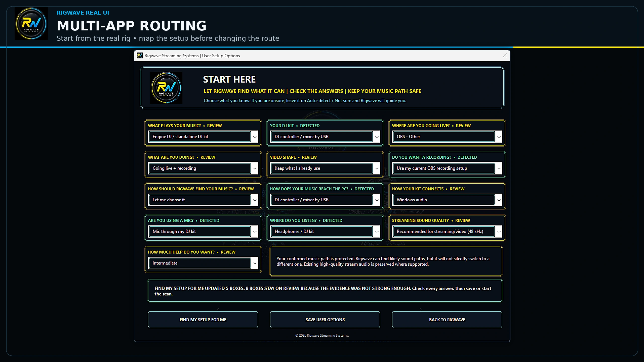Open the 'Where are you going live?' dropdown
This screenshot has height=362, width=644.
447,137
